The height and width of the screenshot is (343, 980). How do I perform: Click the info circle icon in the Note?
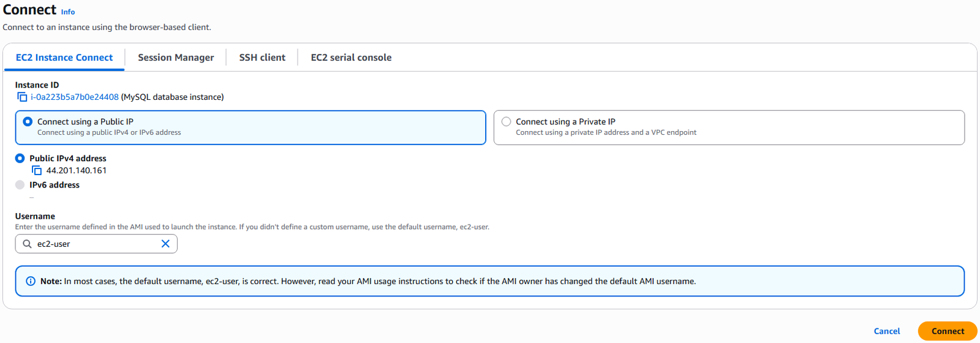31,281
